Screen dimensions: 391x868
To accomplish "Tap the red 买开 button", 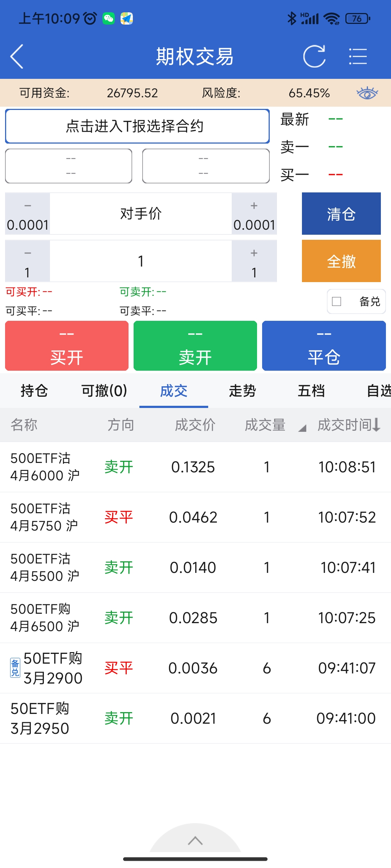I will pos(67,346).
